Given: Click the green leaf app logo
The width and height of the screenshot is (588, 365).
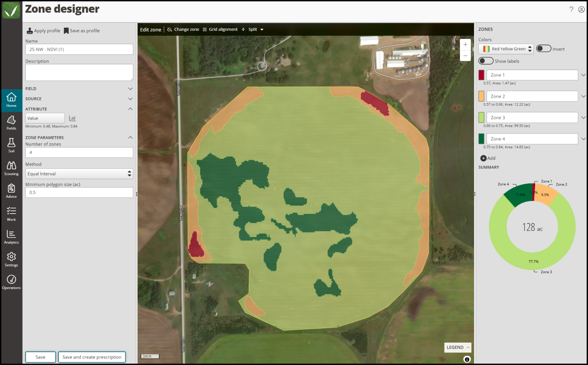Looking at the screenshot, I should (11, 10).
